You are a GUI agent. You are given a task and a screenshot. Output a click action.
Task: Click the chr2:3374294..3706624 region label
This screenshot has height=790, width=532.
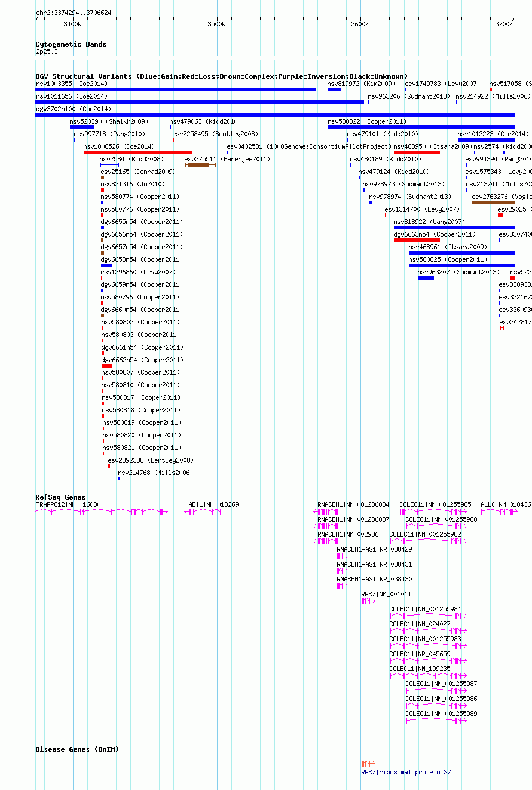pyautogui.click(x=74, y=13)
